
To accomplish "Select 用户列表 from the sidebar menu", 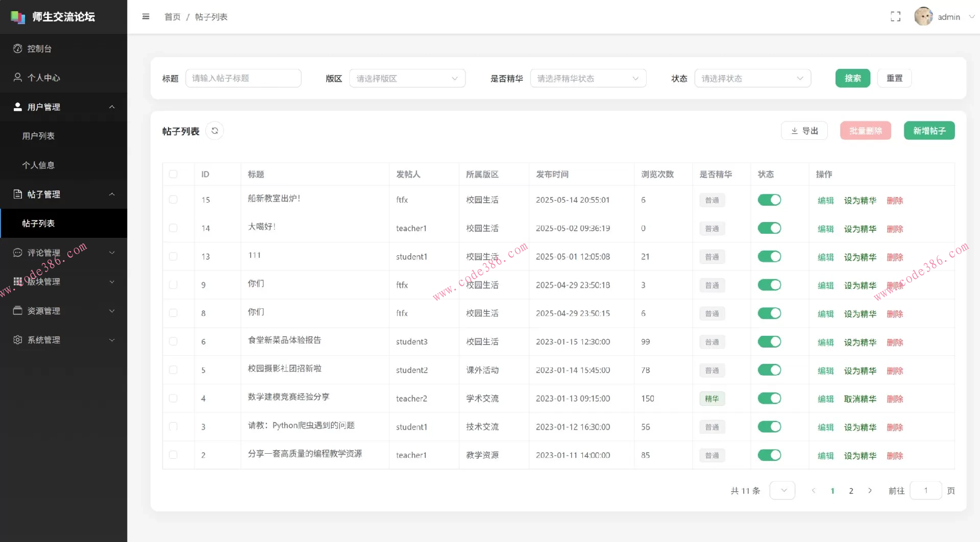I will pyautogui.click(x=38, y=136).
